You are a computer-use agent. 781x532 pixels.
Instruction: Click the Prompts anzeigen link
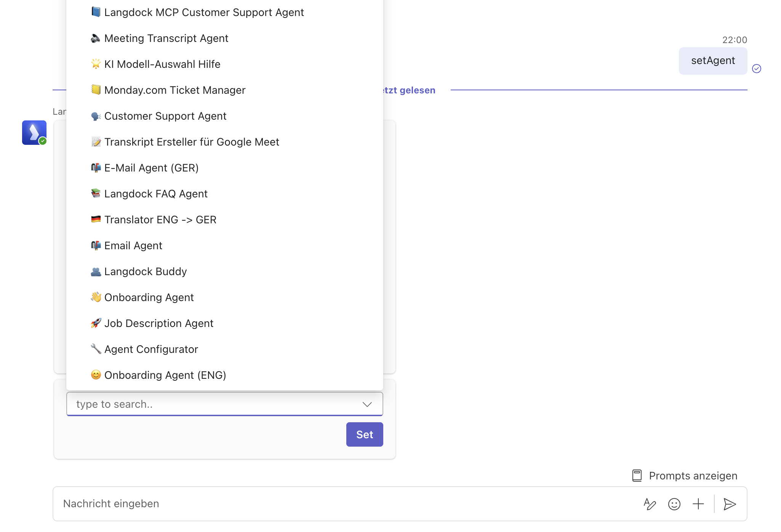693,476
